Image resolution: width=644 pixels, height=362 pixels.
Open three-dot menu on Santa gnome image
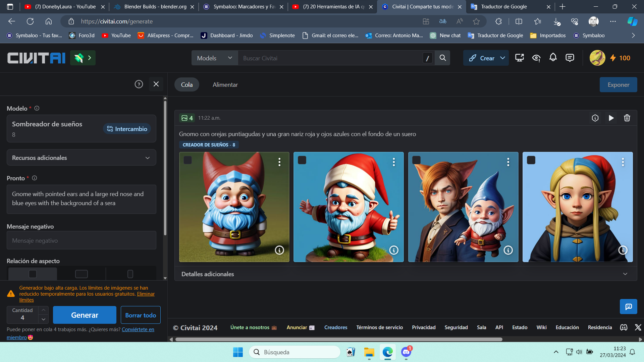point(394,162)
